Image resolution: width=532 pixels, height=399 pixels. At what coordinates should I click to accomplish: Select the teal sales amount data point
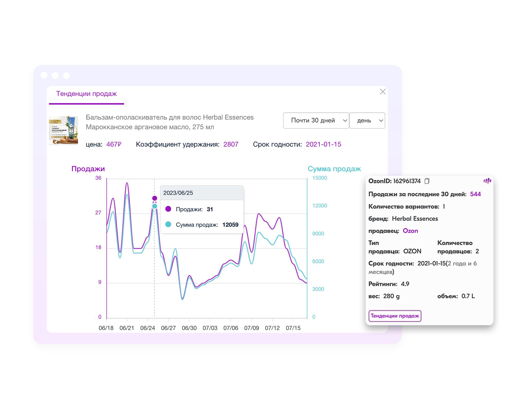pyautogui.click(x=155, y=206)
